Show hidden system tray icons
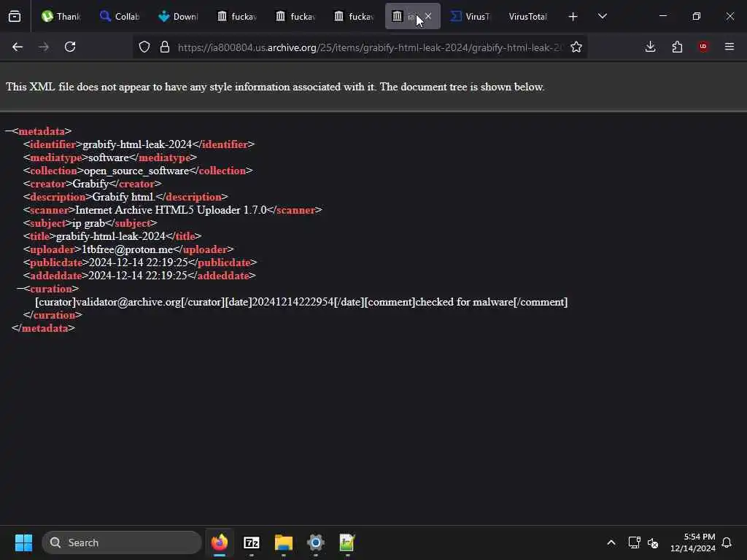The image size is (747, 560). [x=611, y=542]
